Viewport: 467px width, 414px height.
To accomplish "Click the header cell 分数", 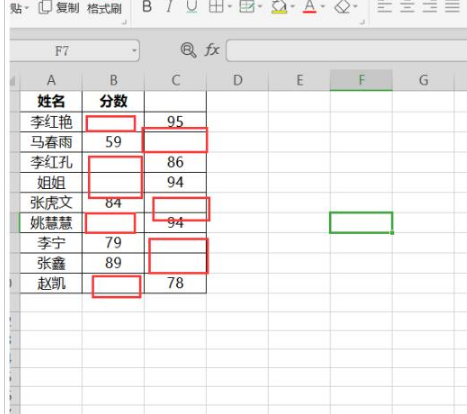I will (113, 101).
